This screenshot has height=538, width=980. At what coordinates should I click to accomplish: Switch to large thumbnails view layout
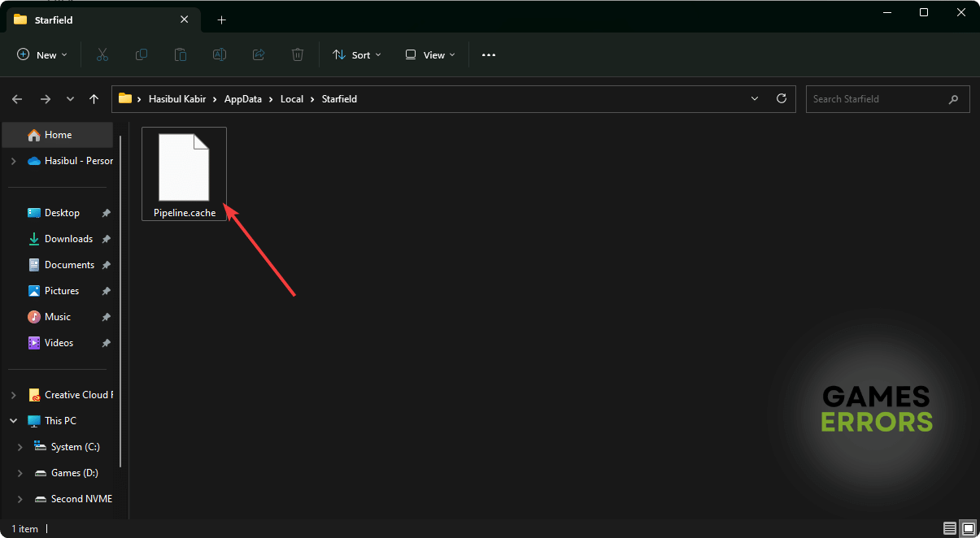pos(968,528)
